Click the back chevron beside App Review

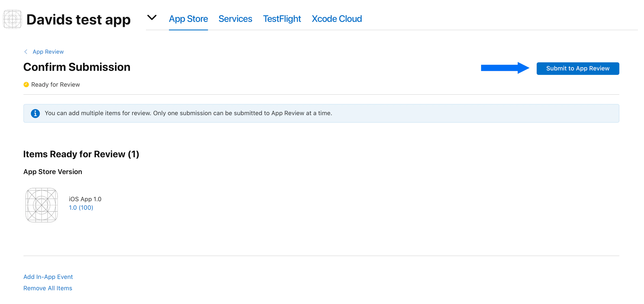pos(26,52)
